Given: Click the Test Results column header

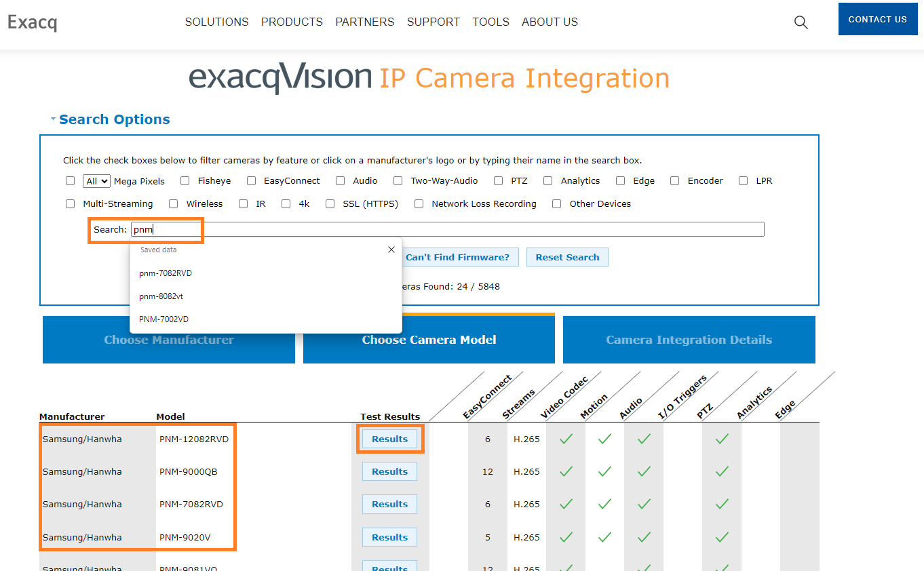Looking at the screenshot, I should pyautogui.click(x=390, y=416).
